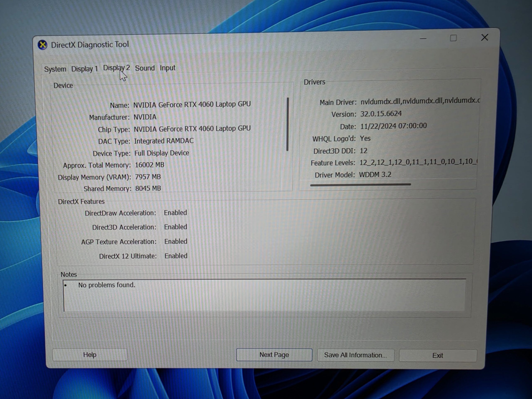Viewport: 532px width, 399px height.
Task: Click the Manufacturer value 'NVIDIA'
Action: (x=145, y=117)
